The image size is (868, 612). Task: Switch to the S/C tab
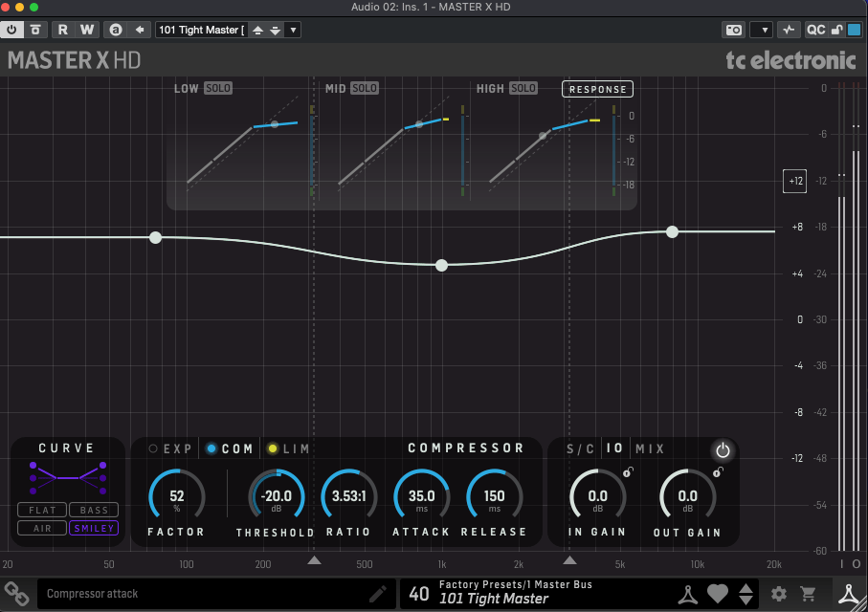[580, 448]
